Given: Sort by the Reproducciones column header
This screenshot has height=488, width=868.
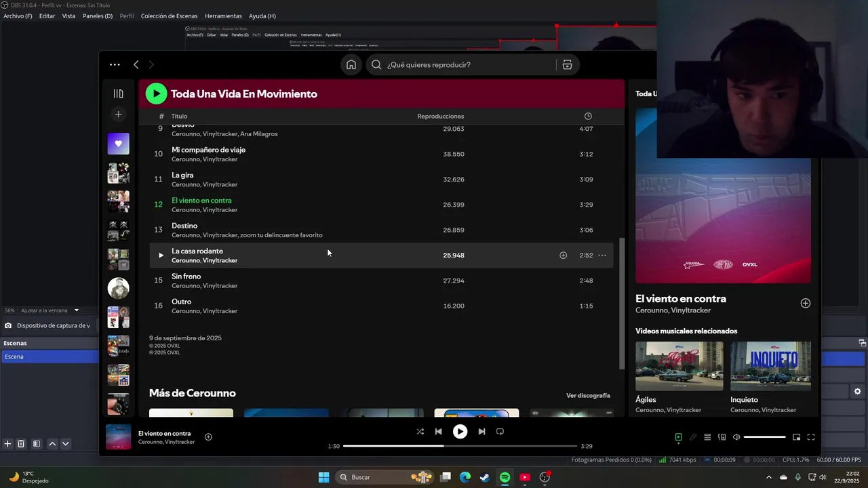Looking at the screenshot, I should point(441,117).
